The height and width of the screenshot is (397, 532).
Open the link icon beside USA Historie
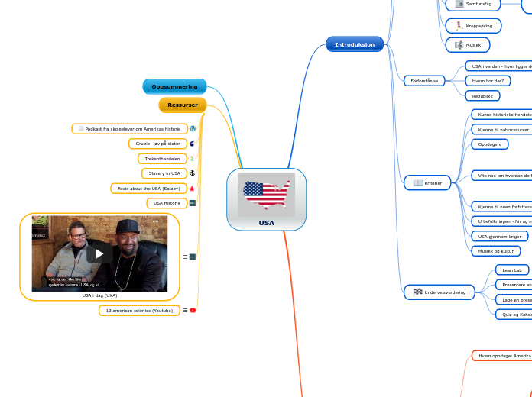tap(193, 203)
